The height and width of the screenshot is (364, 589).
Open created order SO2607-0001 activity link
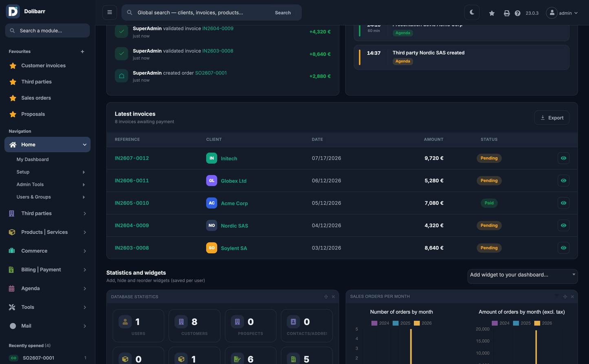pyautogui.click(x=211, y=73)
